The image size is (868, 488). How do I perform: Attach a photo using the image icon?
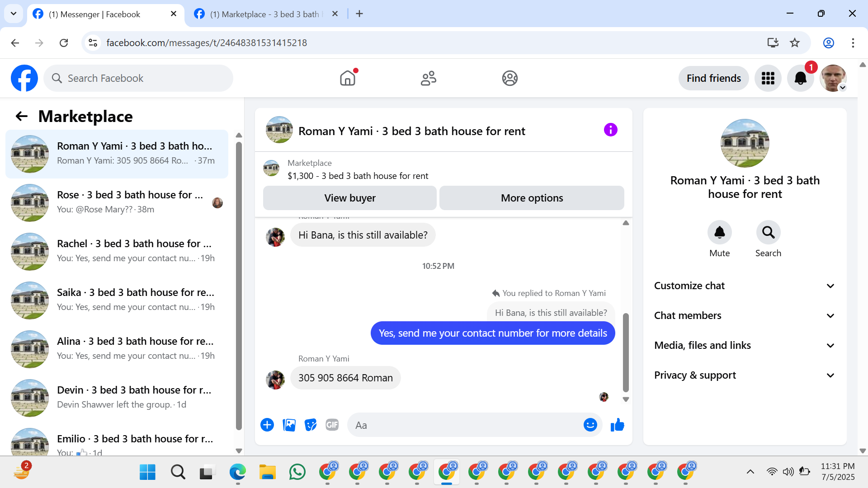click(289, 425)
